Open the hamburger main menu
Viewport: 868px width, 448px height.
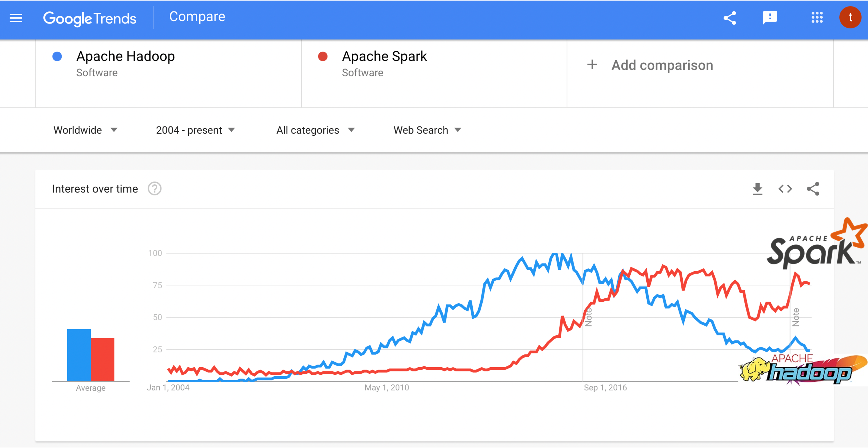pyautogui.click(x=16, y=18)
